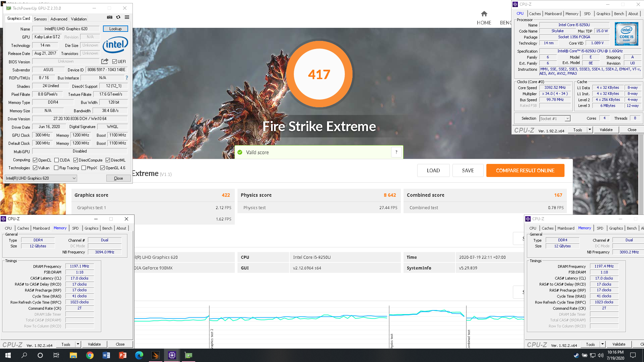Image resolution: width=644 pixels, height=362 pixels.
Task: Click SAVE in 3DMark results
Action: [x=468, y=171]
